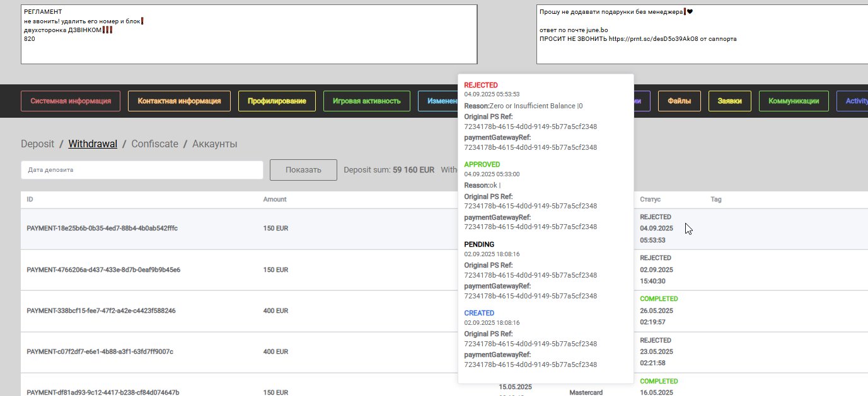The height and width of the screenshot is (396, 868).
Task: Click Mastercard in the bottom row
Action: 586,393
